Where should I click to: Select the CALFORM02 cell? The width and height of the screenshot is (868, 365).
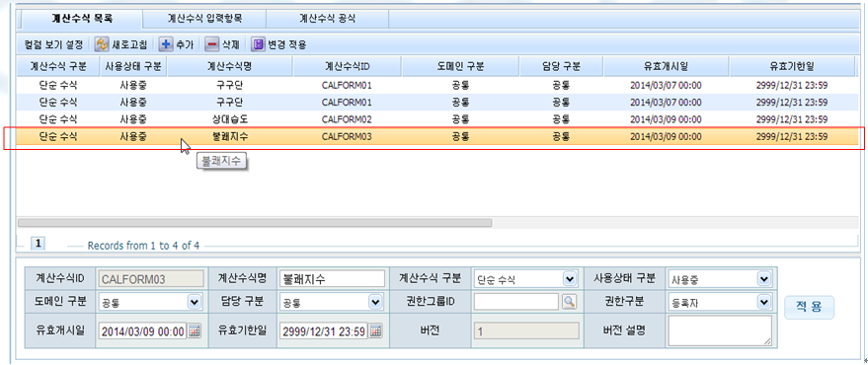tap(347, 119)
